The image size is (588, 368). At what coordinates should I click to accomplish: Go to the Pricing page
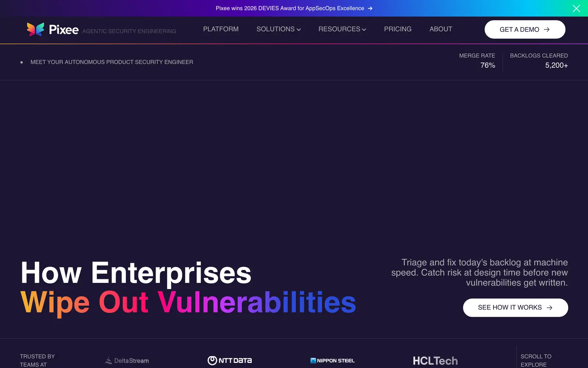tap(398, 29)
